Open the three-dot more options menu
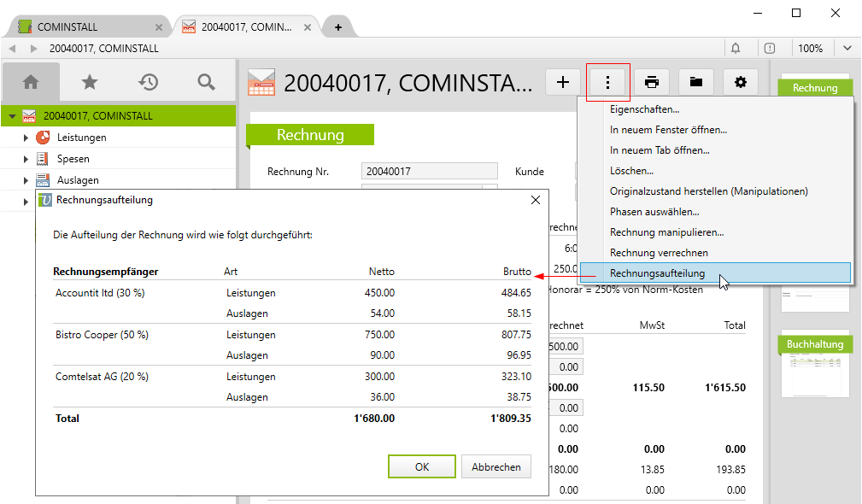Image resolution: width=862 pixels, height=504 pixels. tap(607, 82)
